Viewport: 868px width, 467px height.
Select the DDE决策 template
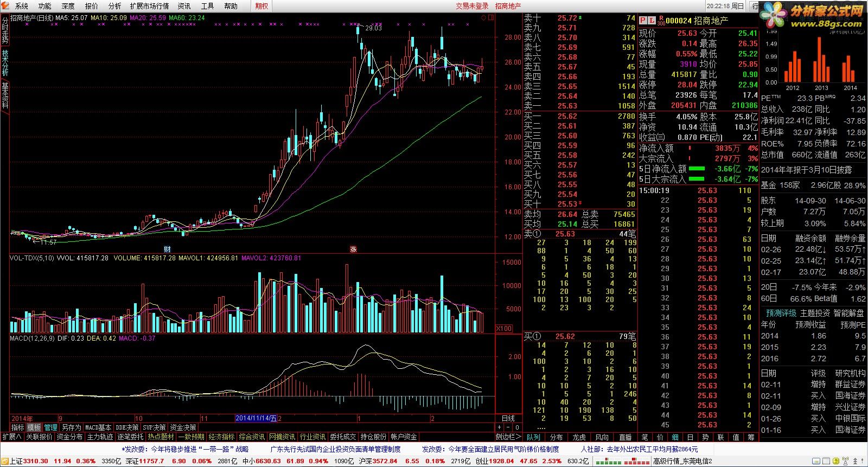(x=127, y=427)
